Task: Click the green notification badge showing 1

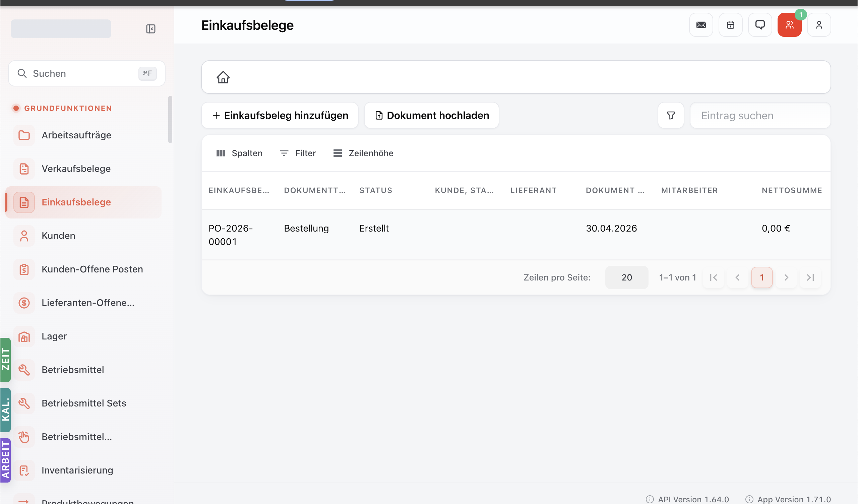Action: click(x=800, y=15)
